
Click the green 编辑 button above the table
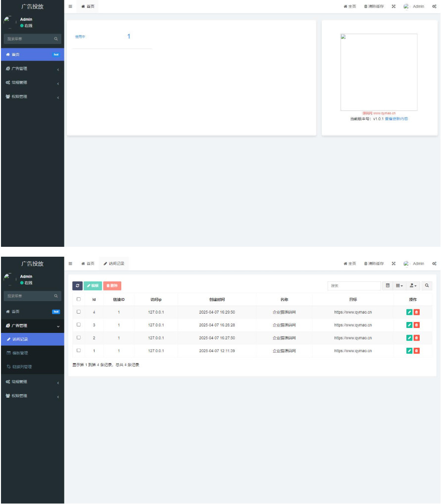click(x=93, y=285)
